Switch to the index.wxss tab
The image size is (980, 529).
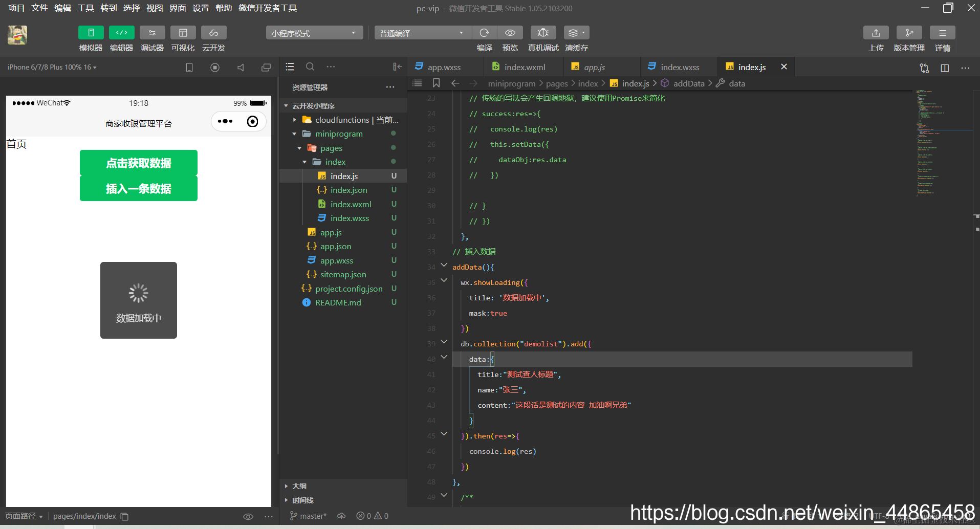(679, 67)
